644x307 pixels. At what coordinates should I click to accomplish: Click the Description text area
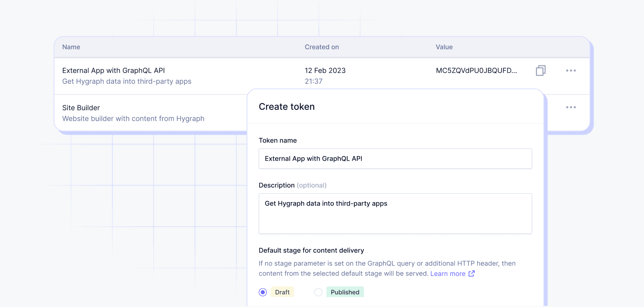coord(395,213)
